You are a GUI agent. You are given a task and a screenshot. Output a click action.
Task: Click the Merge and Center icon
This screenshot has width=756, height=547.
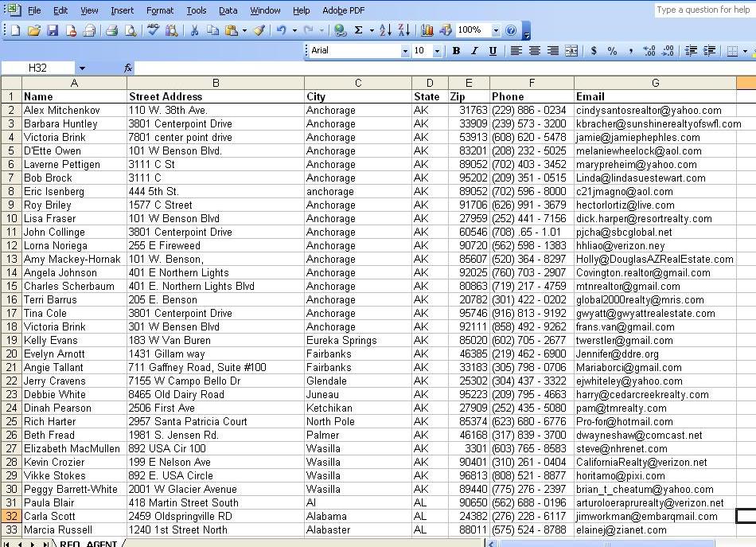571,51
